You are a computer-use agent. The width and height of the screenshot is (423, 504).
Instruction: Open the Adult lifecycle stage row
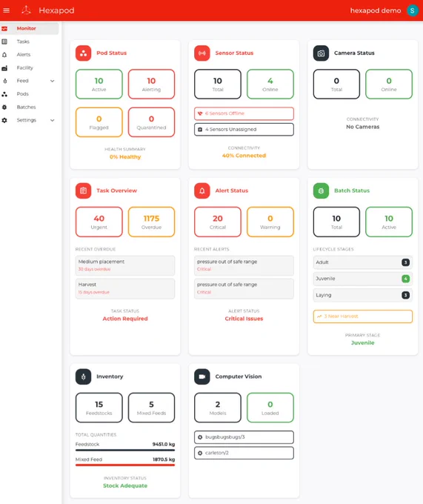[362, 262]
